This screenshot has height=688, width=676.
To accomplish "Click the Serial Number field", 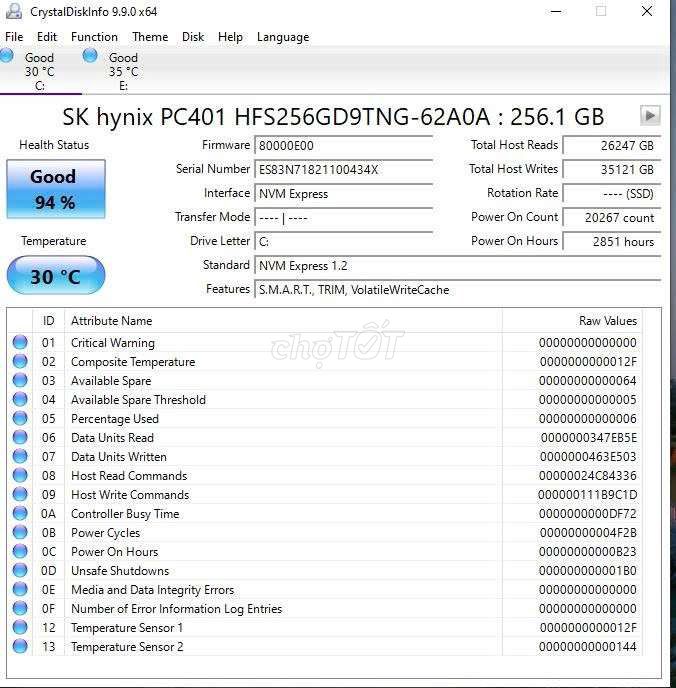I will point(343,170).
